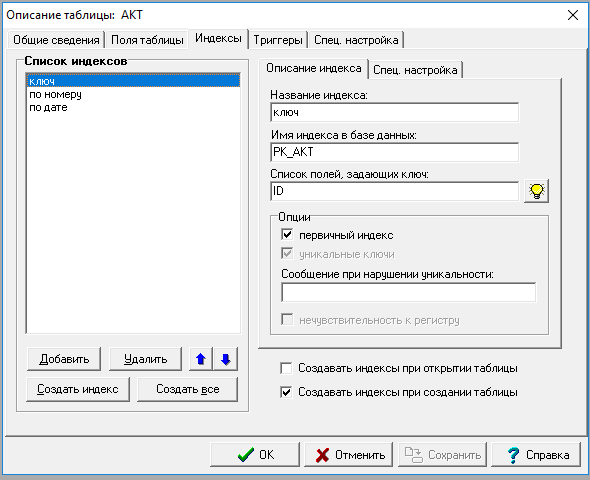Image resolution: width=590 pixels, height=480 pixels.
Task: Click the lightbulb field-picker icon
Action: (536, 191)
